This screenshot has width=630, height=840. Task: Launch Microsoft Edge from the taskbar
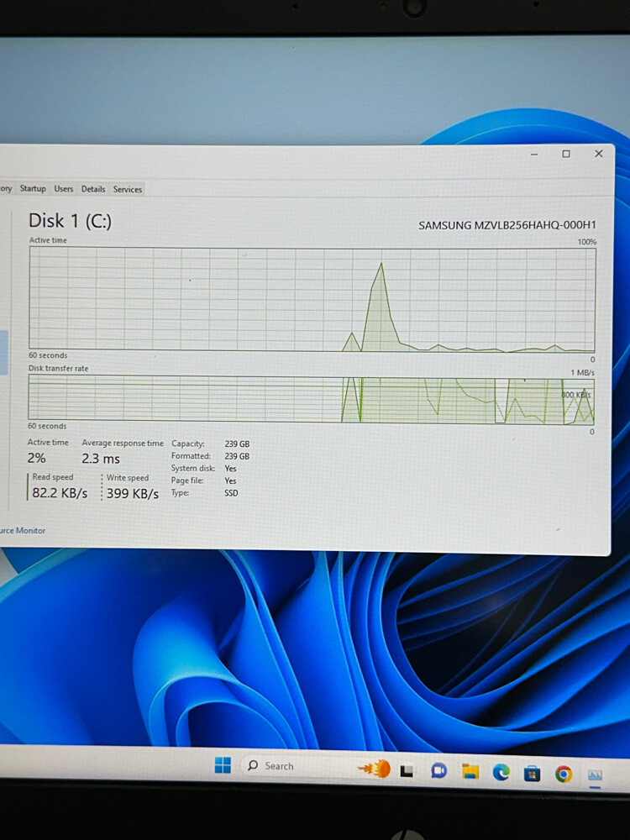tap(501, 772)
